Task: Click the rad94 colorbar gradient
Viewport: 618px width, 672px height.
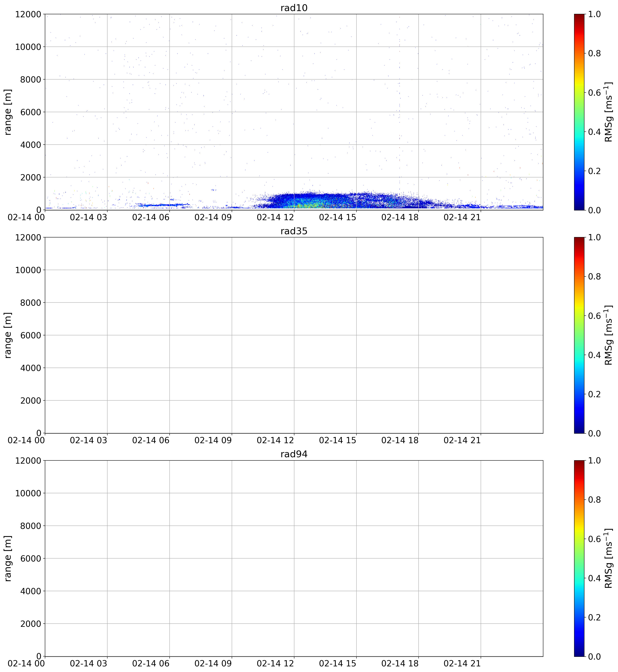Action: coord(579,558)
